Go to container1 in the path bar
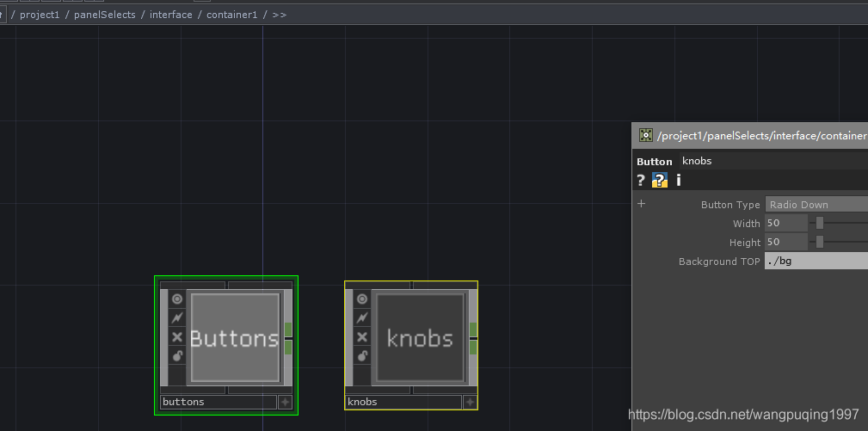This screenshot has width=868, height=431. tap(232, 15)
